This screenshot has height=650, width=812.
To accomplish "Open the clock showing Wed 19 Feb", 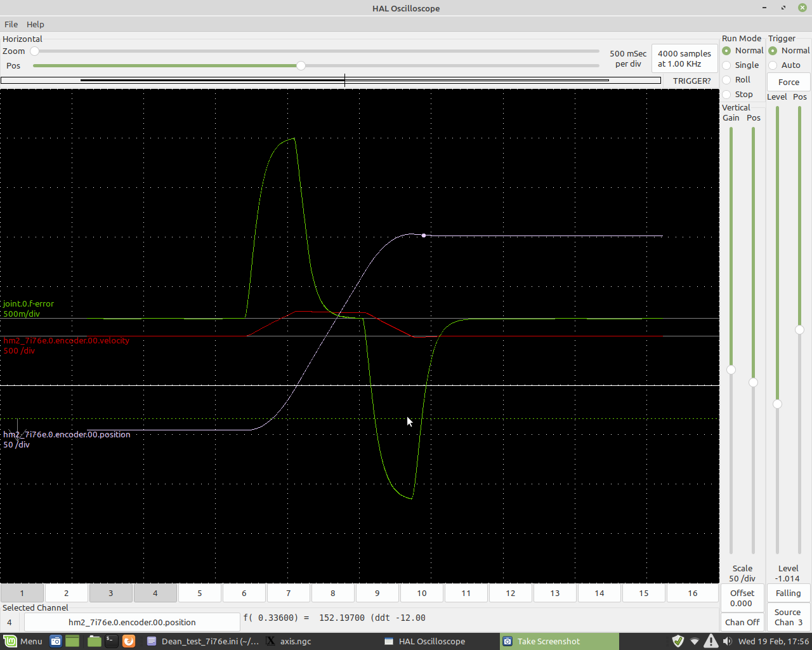I will tap(773, 641).
